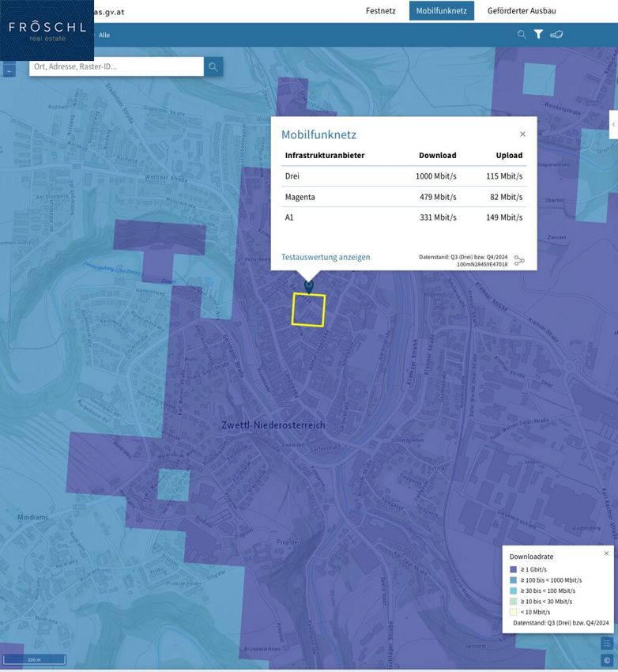Expand the side panel arrow on right edge
Screen dimensions: 618x672
[x=613, y=124]
